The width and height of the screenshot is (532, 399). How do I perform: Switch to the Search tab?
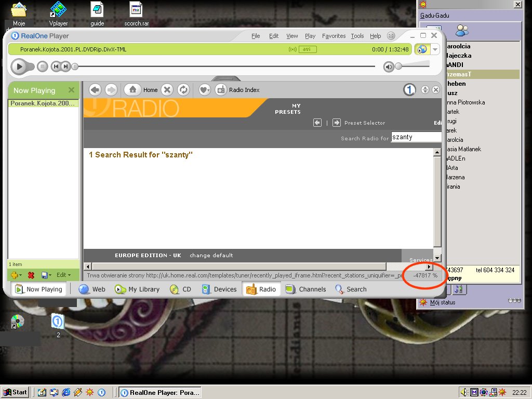[351, 289]
